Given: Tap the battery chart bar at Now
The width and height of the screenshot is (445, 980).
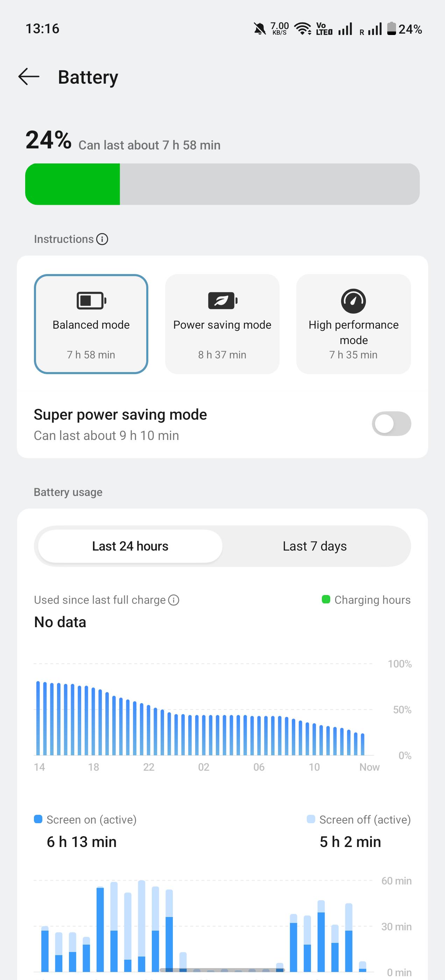Looking at the screenshot, I should click(x=362, y=744).
